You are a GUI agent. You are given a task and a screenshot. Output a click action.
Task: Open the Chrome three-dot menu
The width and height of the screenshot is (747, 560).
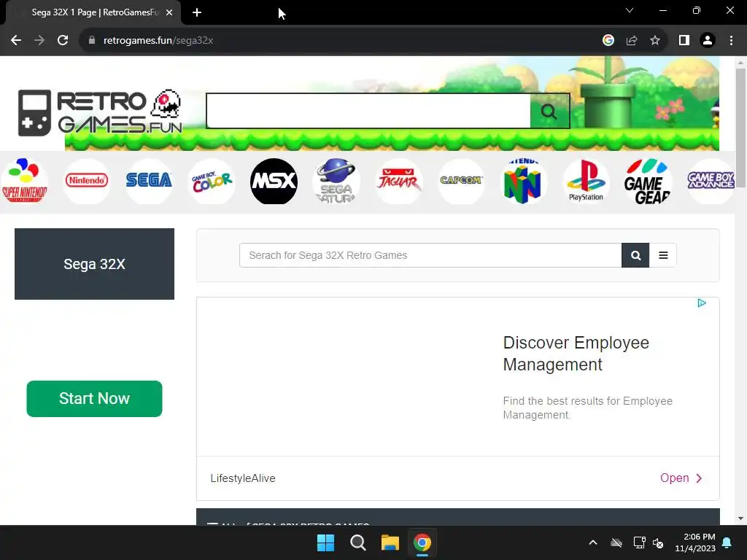click(x=731, y=41)
